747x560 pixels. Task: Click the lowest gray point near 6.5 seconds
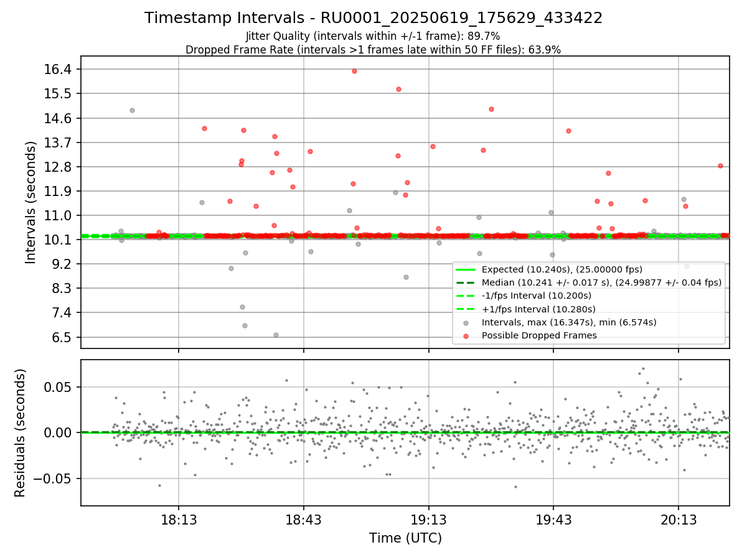coord(276,335)
